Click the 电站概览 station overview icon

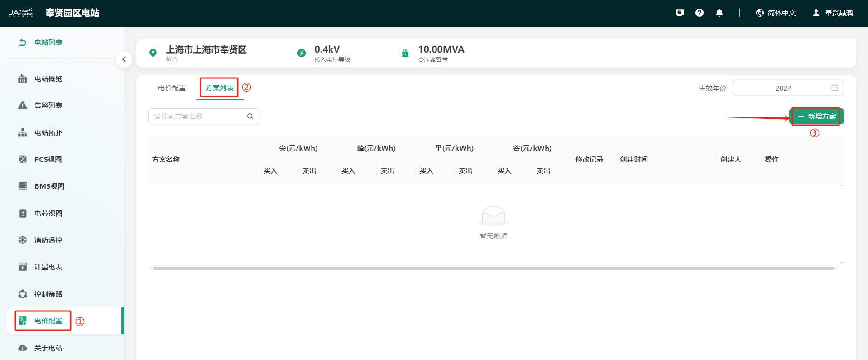(x=23, y=79)
